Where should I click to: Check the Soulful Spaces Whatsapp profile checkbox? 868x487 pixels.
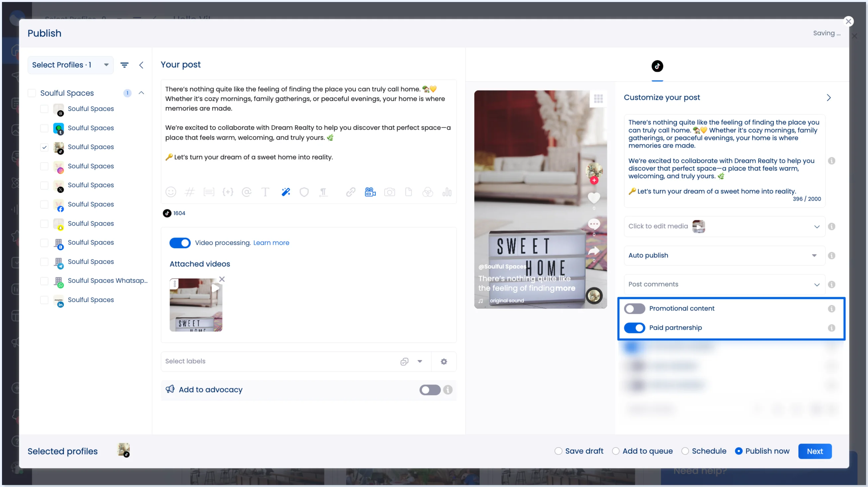[x=44, y=281]
